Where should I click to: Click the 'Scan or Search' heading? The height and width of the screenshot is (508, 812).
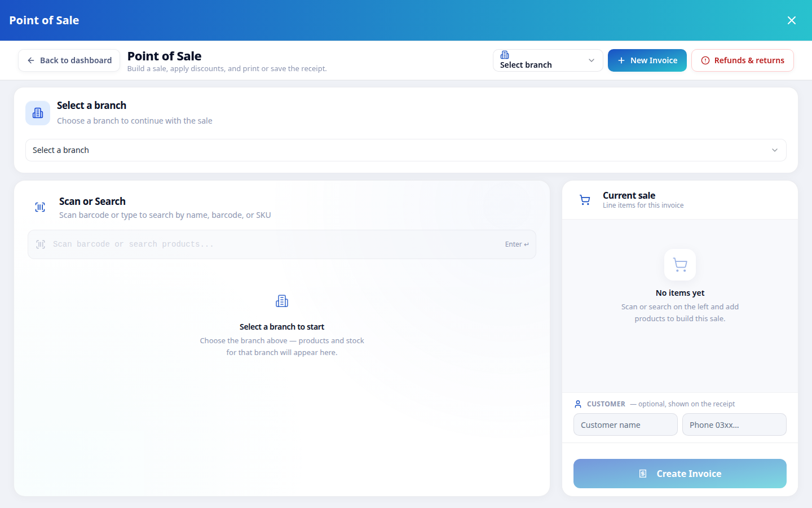tap(92, 202)
